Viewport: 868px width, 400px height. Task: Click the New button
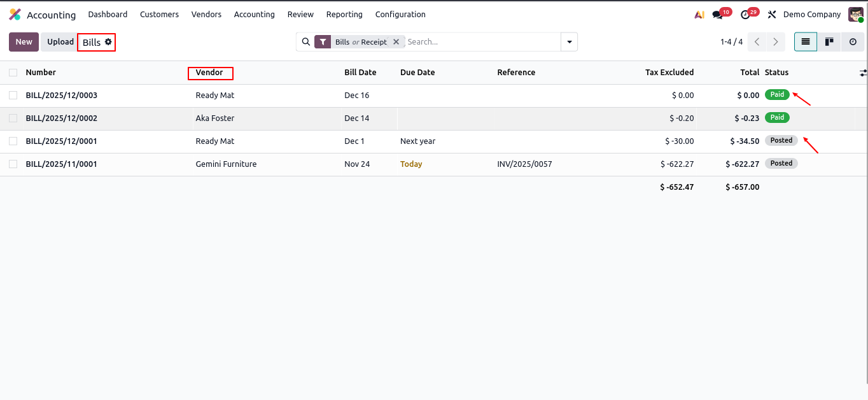[24, 42]
